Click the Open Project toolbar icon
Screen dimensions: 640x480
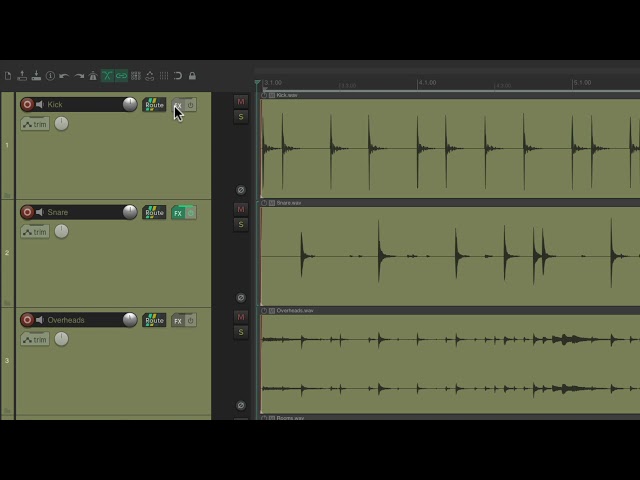click(x=22, y=76)
